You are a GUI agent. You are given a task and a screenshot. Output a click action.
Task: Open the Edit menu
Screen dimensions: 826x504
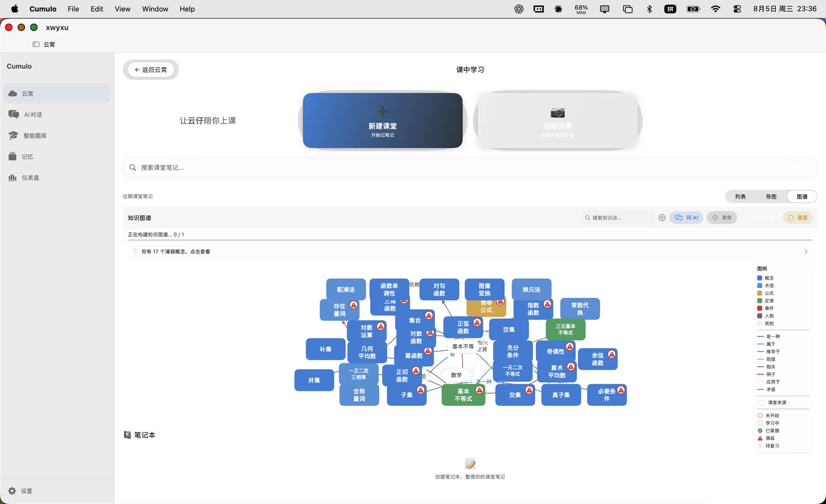pos(97,9)
